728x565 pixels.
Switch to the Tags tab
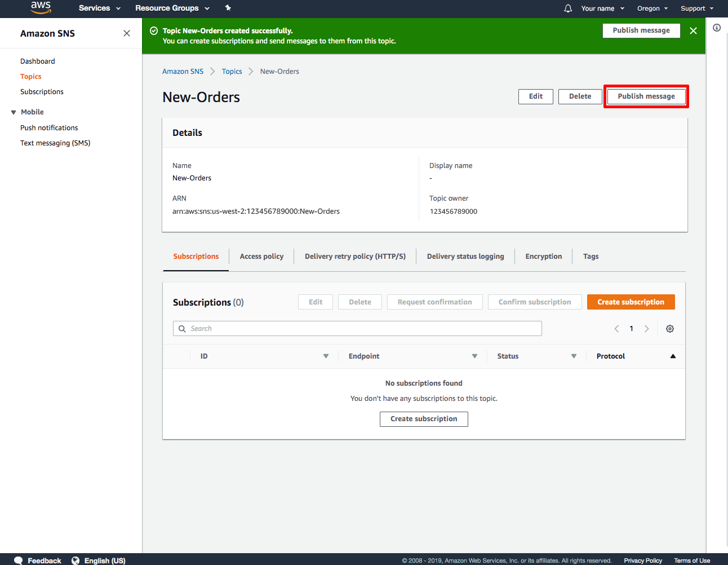[x=591, y=257]
